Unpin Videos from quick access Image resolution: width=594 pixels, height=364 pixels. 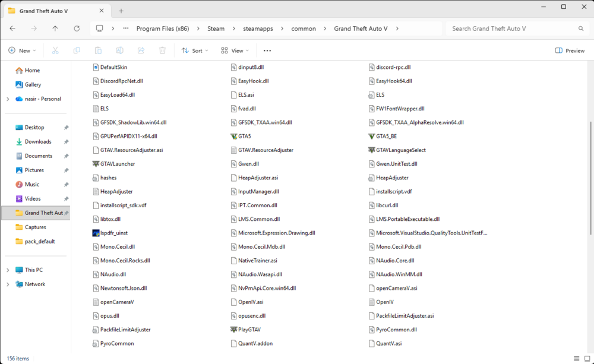tap(67, 199)
